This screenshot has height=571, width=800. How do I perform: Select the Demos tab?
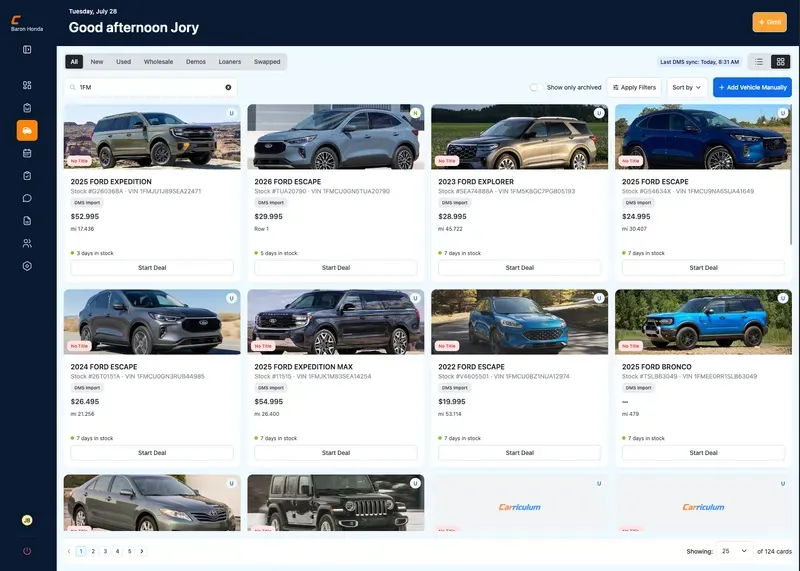click(196, 62)
